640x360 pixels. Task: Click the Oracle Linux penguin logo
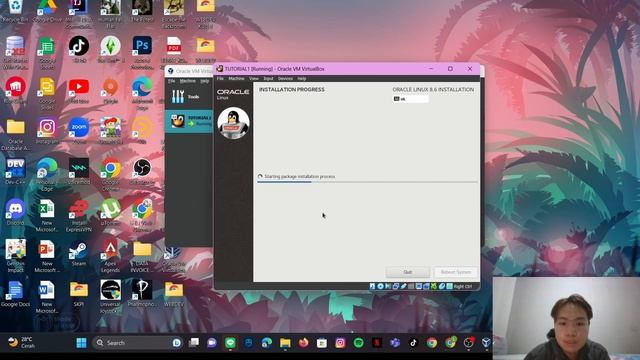(233, 123)
